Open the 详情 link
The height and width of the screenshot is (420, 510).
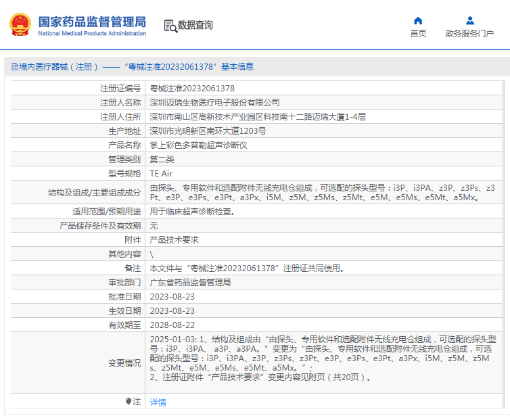click(158, 402)
